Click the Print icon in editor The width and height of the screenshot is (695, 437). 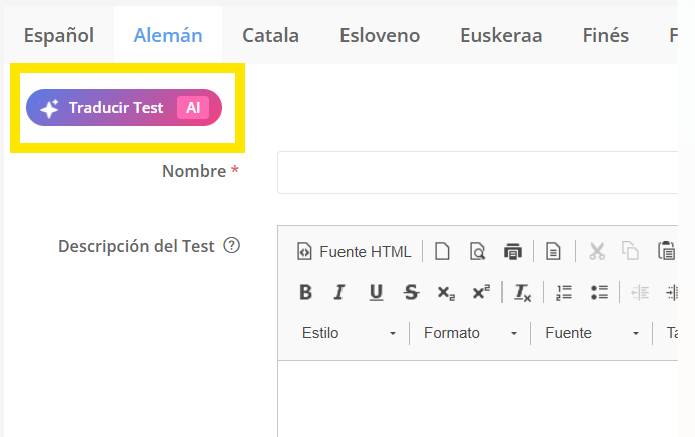(x=513, y=252)
